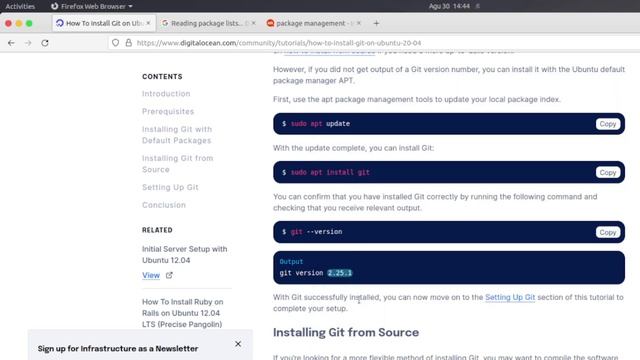Click the sudo apt update command text
This screenshot has width=640, height=360.
(x=320, y=124)
